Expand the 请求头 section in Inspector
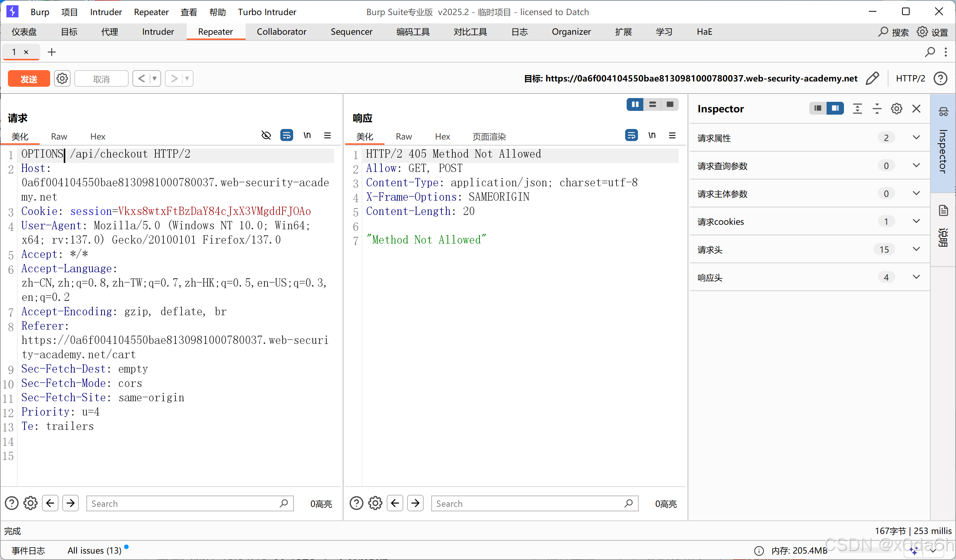956x560 pixels. 916,249
